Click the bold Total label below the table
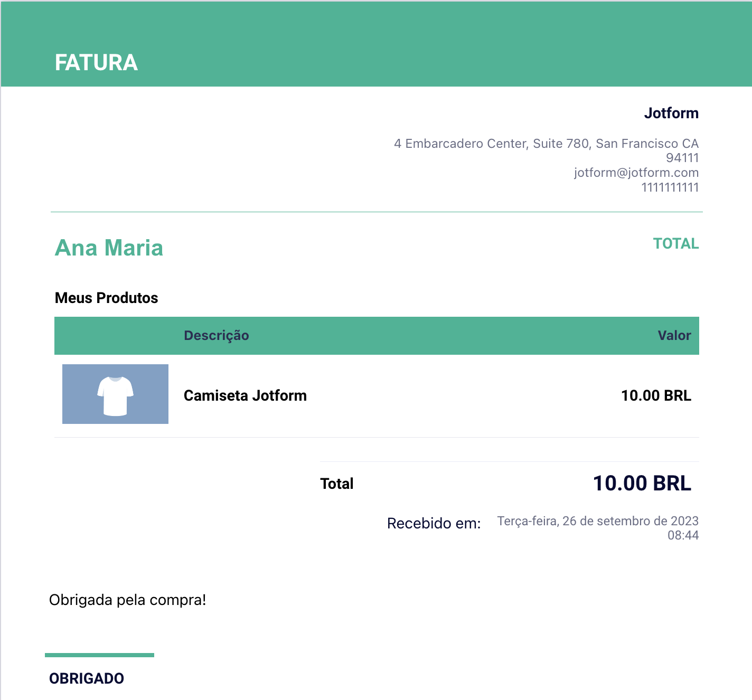The image size is (752, 700). tap(336, 484)
